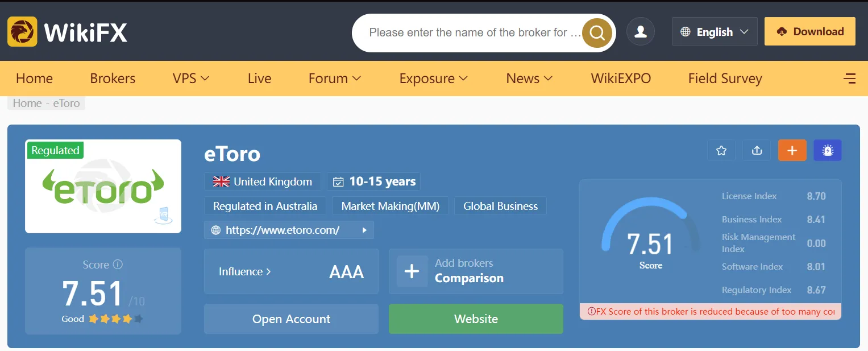Expand the VPS menu

(191, 79)
